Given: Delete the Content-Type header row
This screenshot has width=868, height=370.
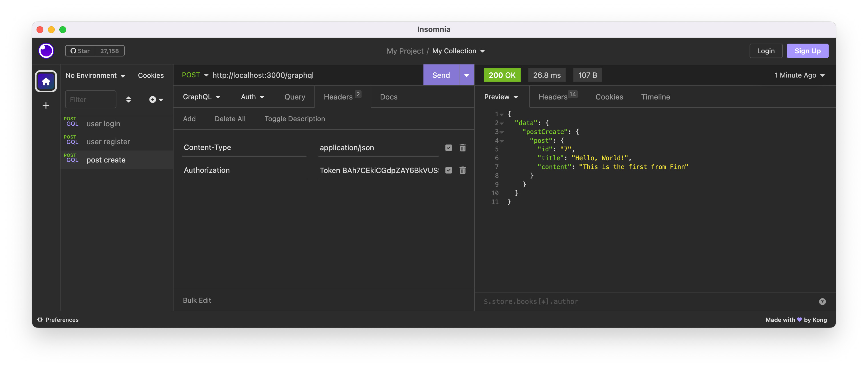Looking at the screenshot, I should tap(463, 148).
